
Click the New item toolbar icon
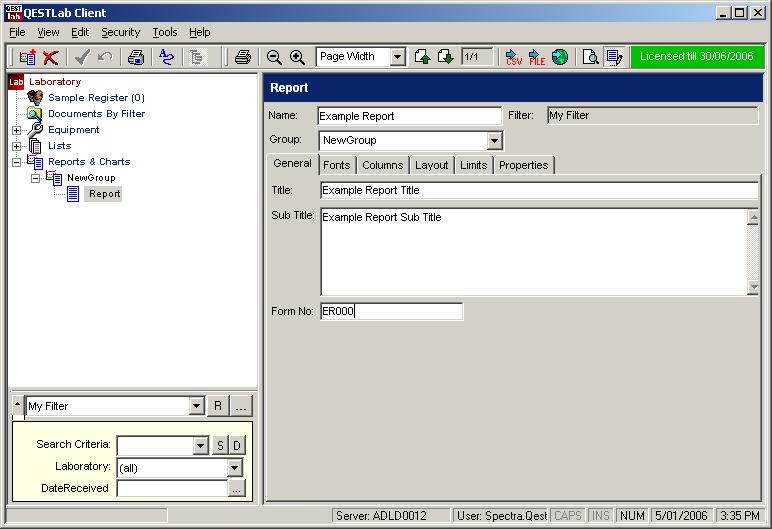point(27,58)
